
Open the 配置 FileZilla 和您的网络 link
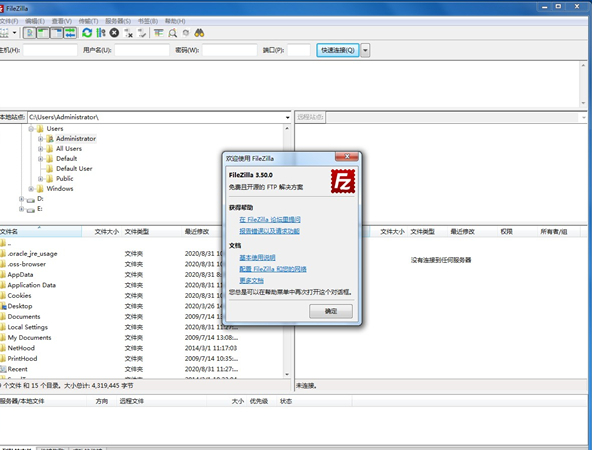(273, 269)
